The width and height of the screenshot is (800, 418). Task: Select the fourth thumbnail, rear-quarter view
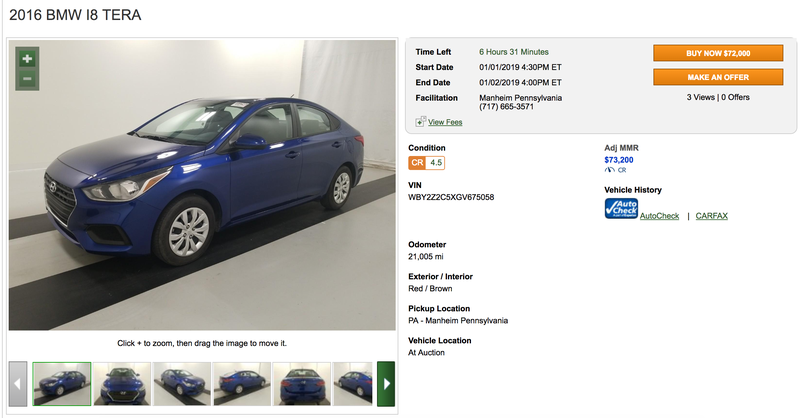click(x=242, y=384)
